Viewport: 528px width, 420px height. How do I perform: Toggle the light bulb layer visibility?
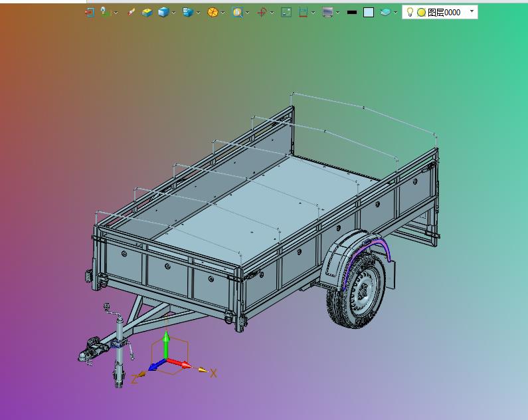tap(410, 12)
